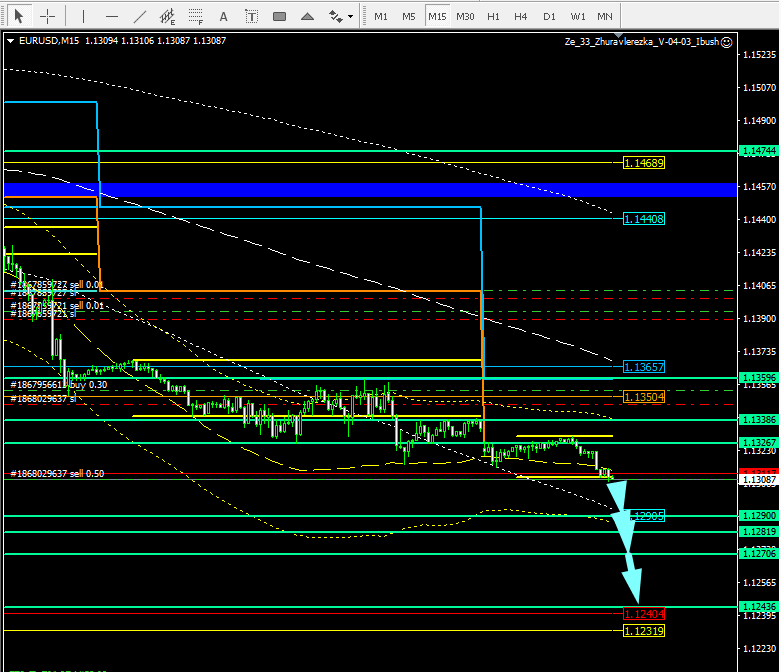781x672 pixels.
Task: Click the 1.13596 green price axis tag
Action: 759,378
